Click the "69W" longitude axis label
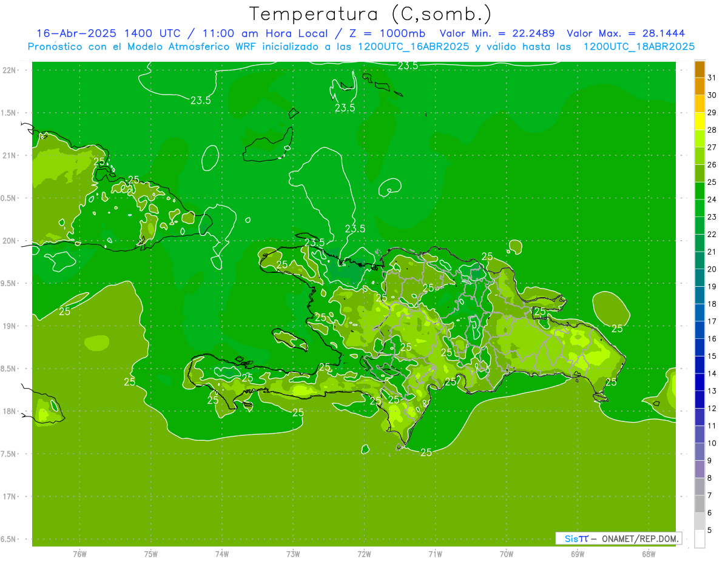The width and height of the screenshot is (728, 562). (x=578, y=554)
